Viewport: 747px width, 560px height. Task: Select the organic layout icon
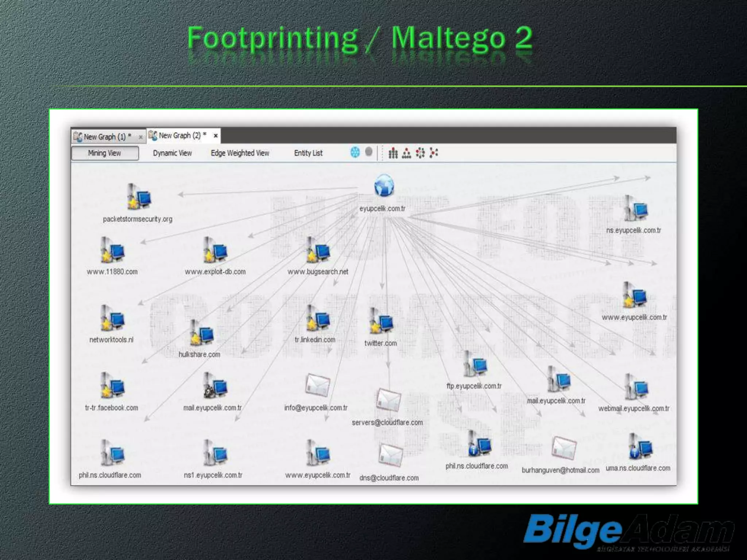pos(434,153)
